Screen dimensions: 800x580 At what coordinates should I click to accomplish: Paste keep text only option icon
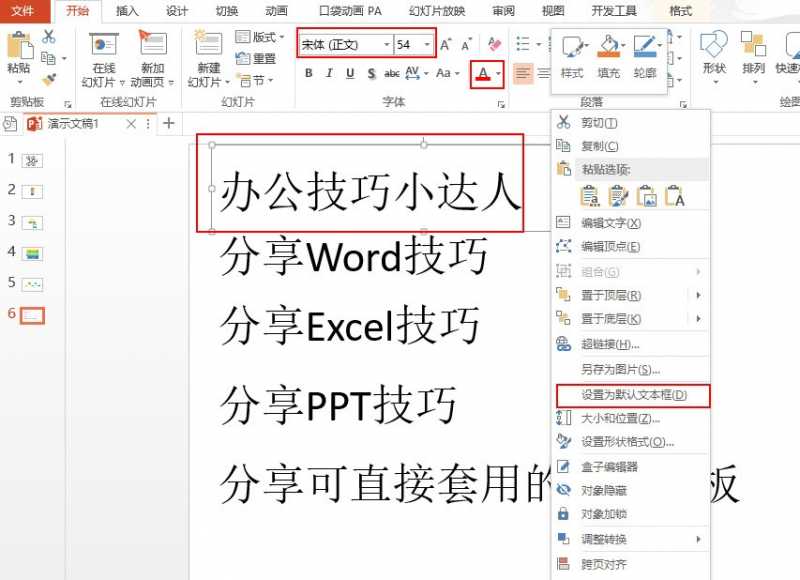coord(674,196)
